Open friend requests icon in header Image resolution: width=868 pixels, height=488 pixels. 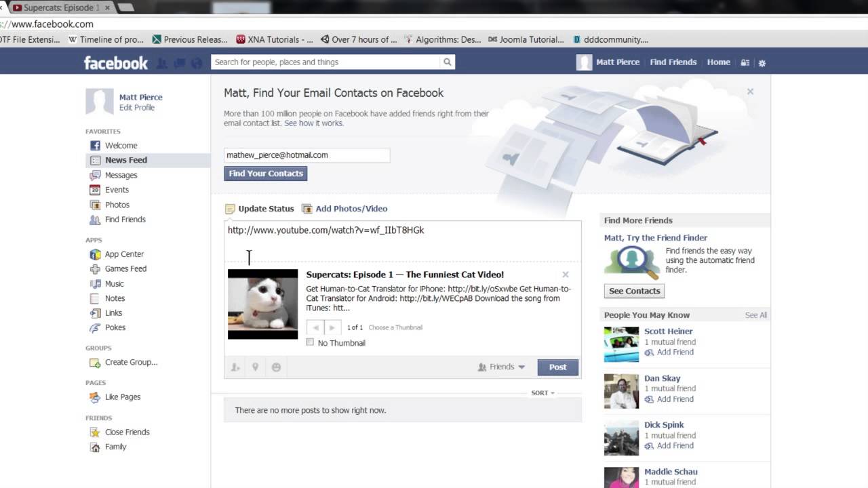tap(162, 63)
